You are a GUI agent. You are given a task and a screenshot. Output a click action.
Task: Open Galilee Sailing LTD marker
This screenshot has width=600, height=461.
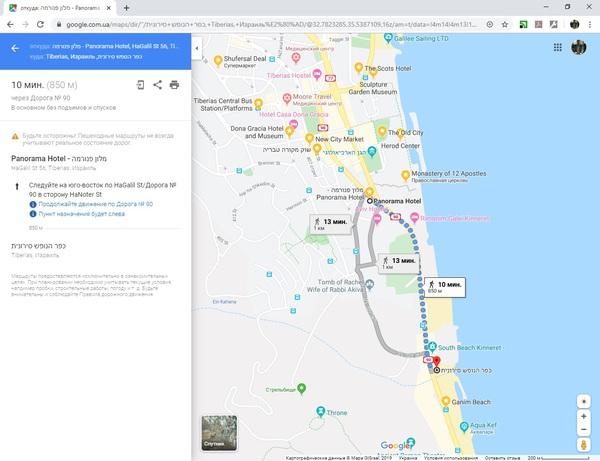388,38
